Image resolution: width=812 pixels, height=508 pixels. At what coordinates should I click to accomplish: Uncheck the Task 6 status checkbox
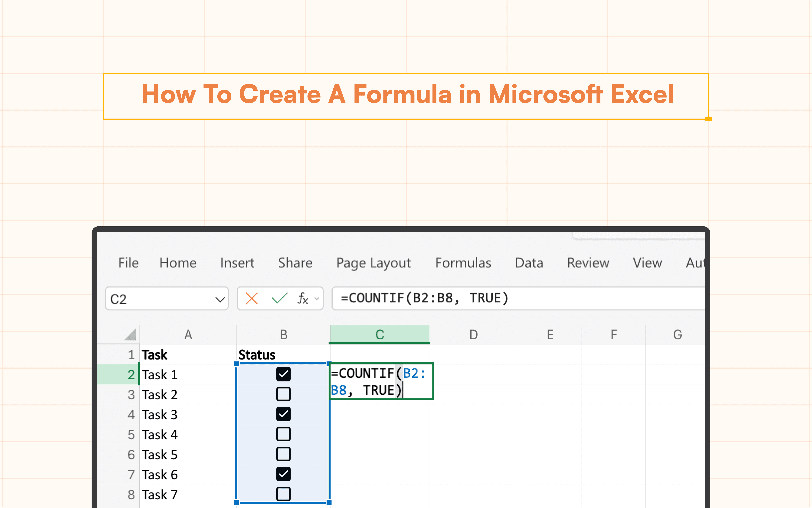283,474
